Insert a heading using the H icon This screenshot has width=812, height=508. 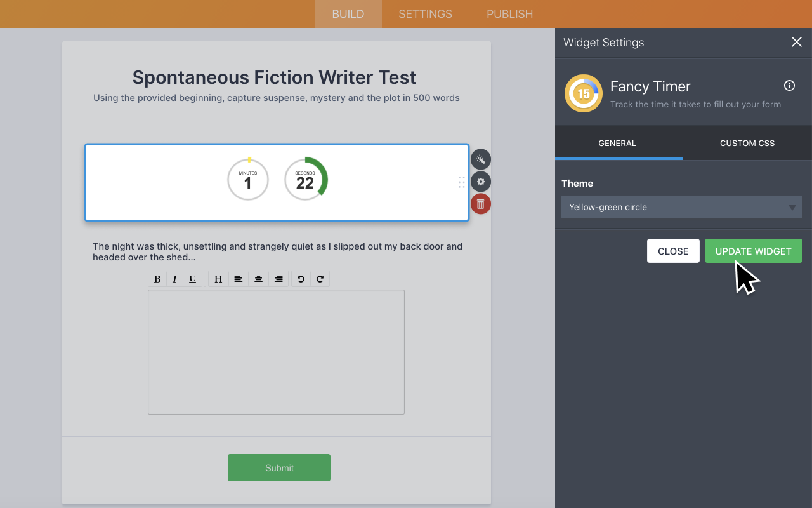click(x=218, y=278)
